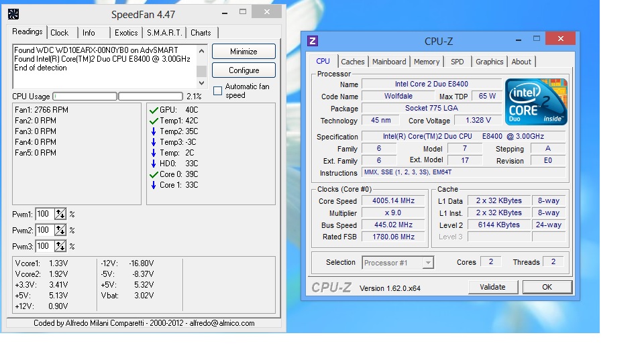Click the blue down arrow beside Temp3
The height and width of the screenshot is (362, 644).
click(x=154, y=142)
